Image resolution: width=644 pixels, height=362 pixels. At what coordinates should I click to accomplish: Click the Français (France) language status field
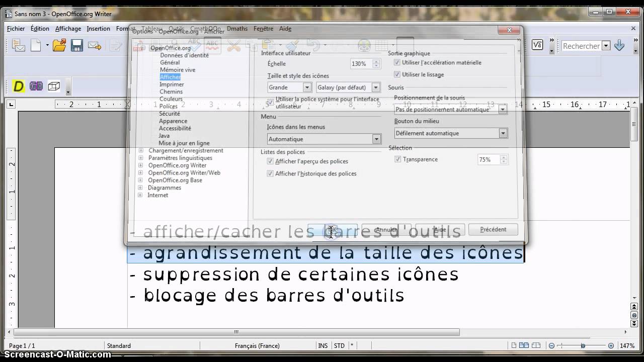pos(258,346)
